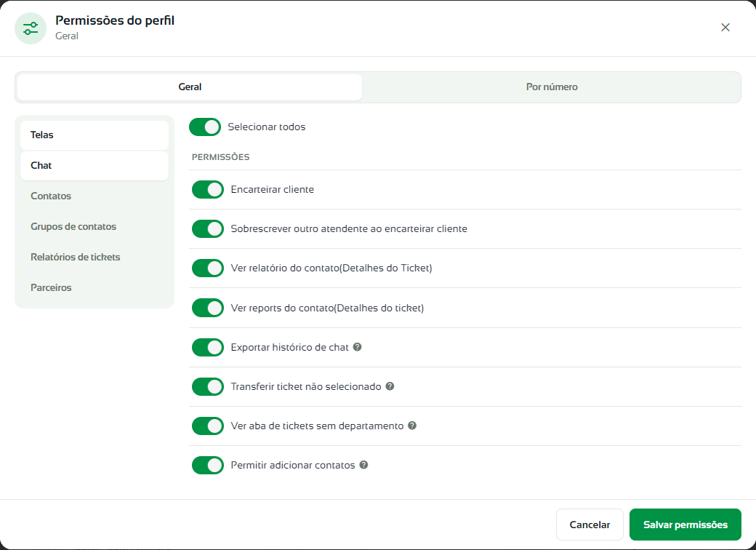Close the Permissões do perfil dialog

(x=725, y=28)
